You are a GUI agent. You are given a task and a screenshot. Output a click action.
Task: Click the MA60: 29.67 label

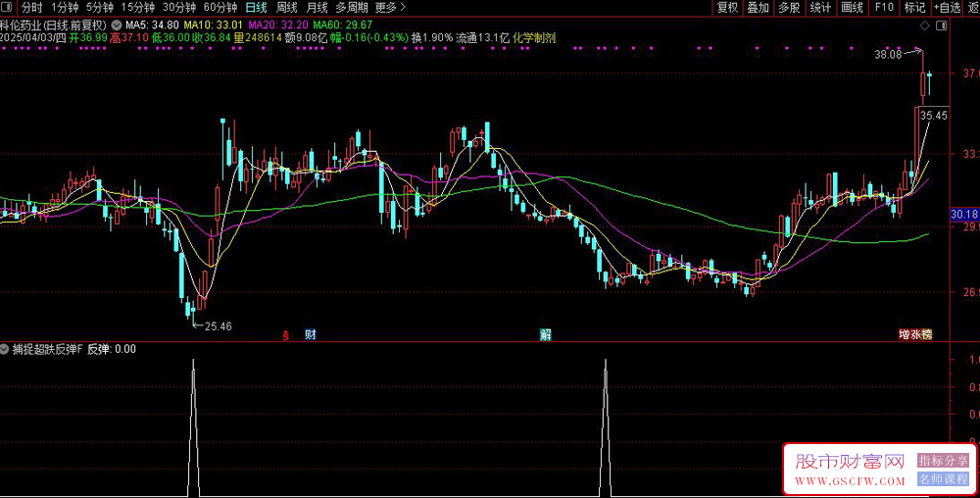[342, 25]
